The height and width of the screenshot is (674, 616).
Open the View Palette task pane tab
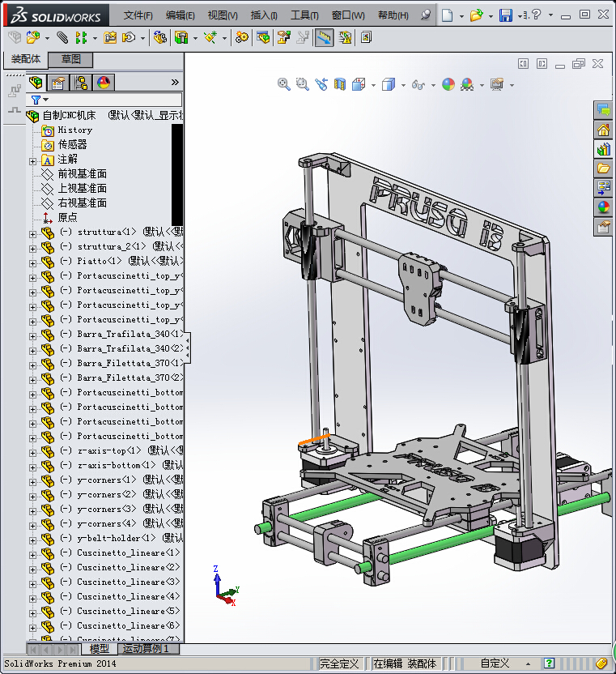[603, 188]
